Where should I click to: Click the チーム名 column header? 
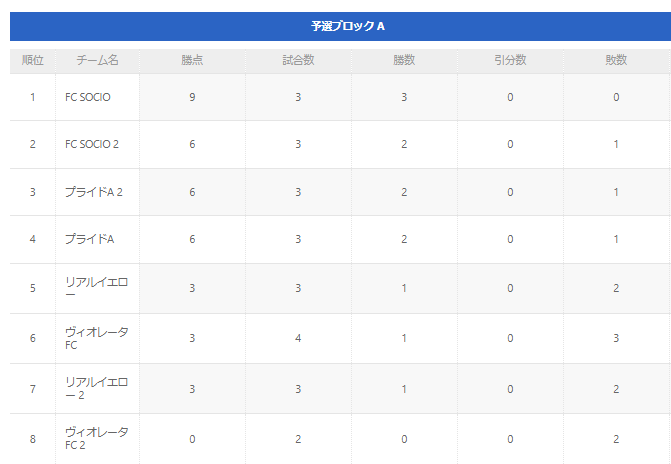97,60
